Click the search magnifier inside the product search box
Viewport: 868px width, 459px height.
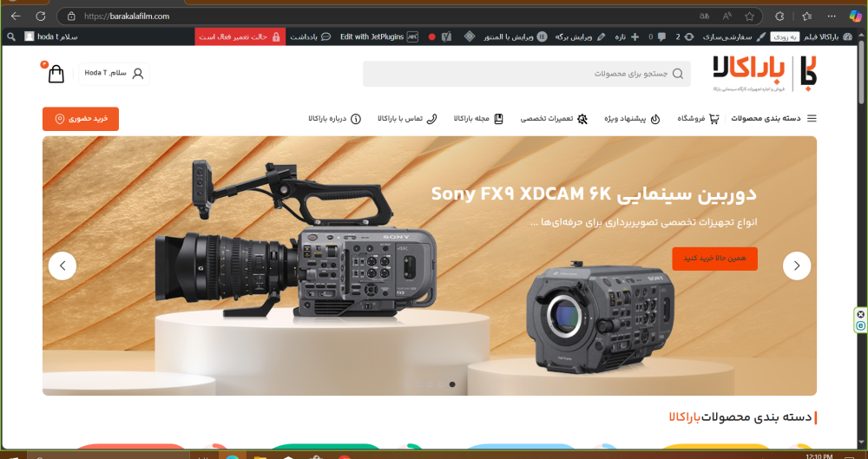[678, 74]
